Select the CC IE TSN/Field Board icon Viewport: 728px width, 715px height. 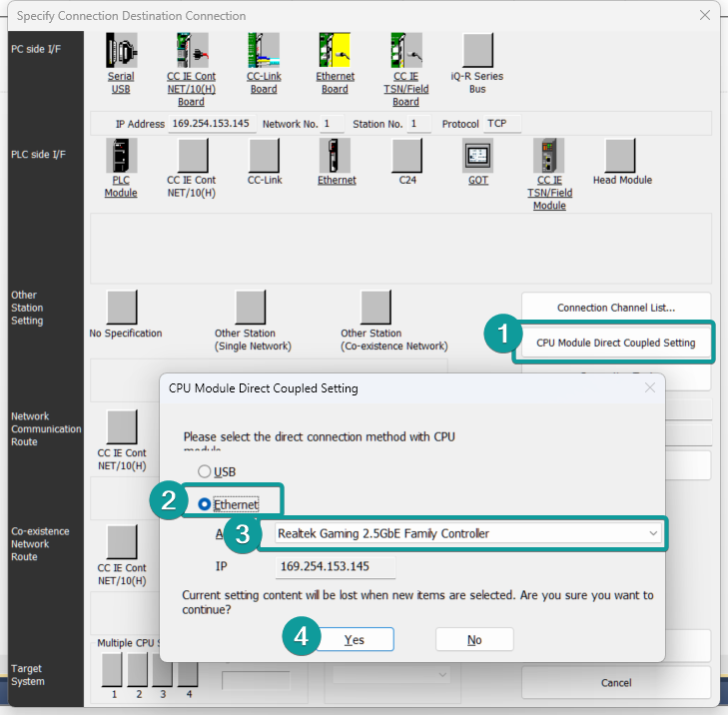click(406, 51)
